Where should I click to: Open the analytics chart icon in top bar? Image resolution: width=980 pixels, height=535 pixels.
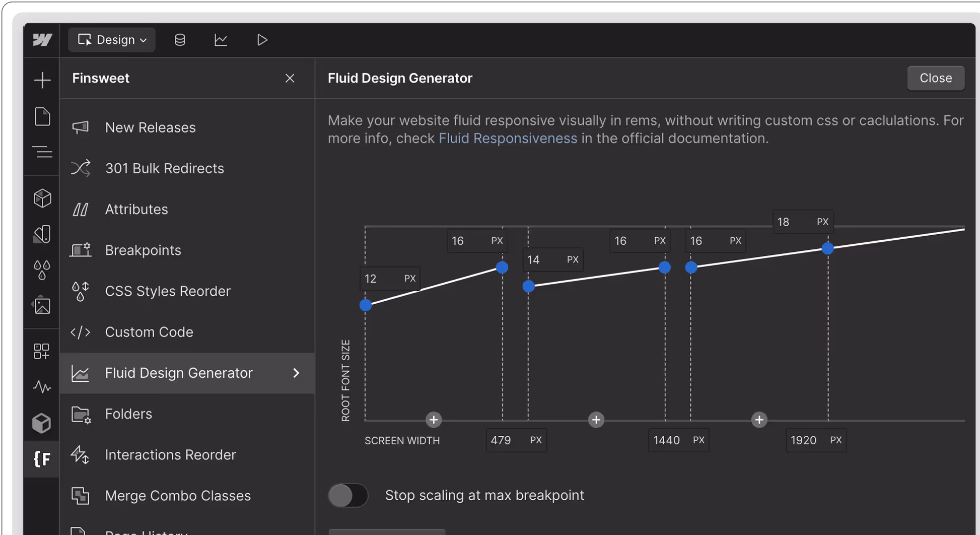tap(221, 40)
